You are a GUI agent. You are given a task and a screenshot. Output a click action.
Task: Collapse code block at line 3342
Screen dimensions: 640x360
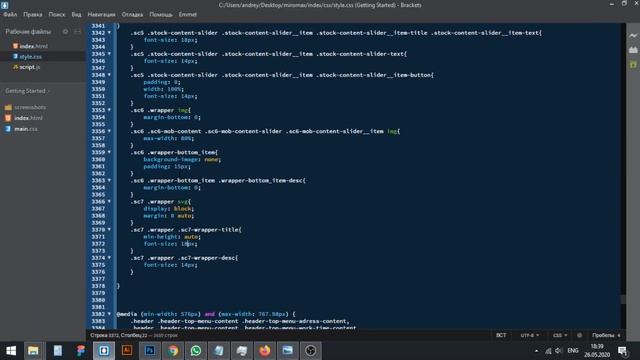109,33
